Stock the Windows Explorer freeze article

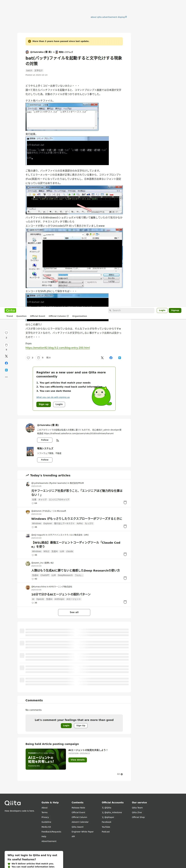point(125,526)
